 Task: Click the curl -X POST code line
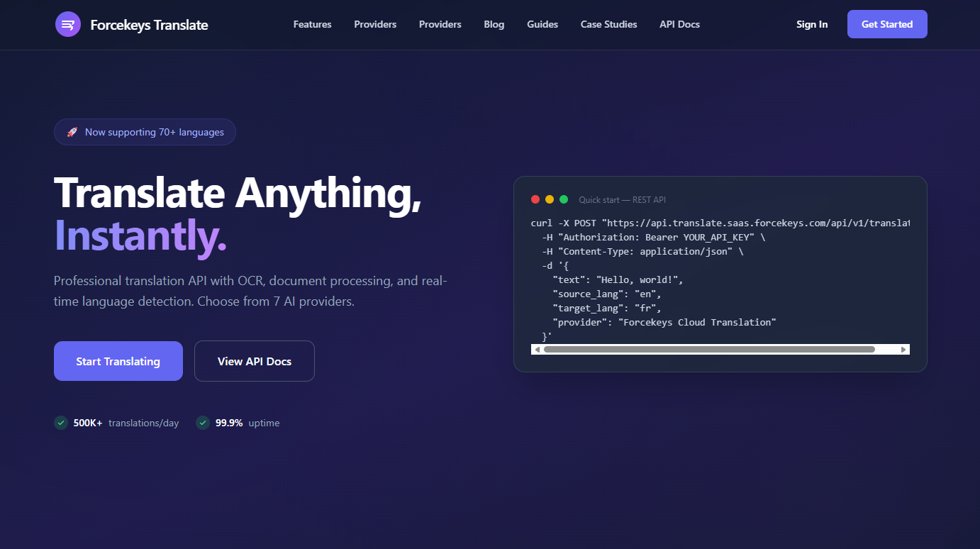tap(720, 223)
